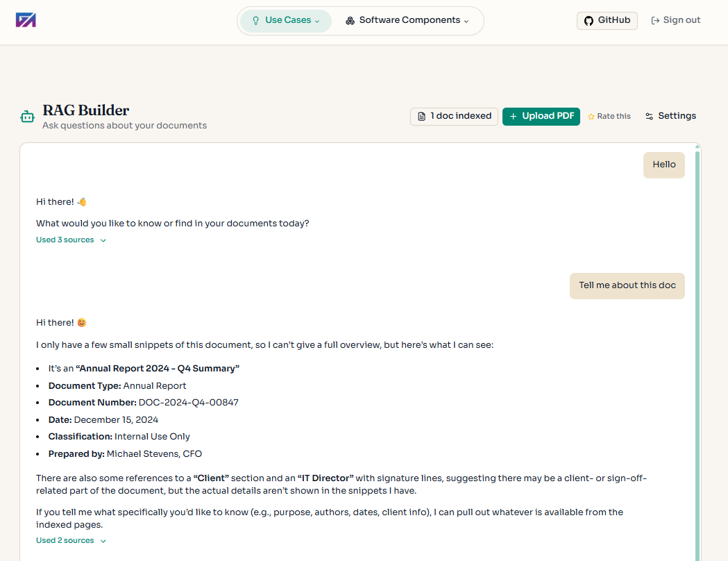Click the document icon in indexed badge
The height and width of the screenshot is (561, 728).
tap(421, 117)
